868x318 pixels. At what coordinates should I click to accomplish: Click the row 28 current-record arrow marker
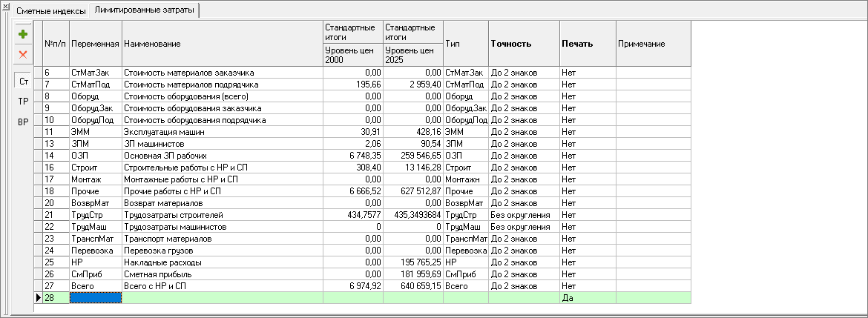[x=39, y=297]
